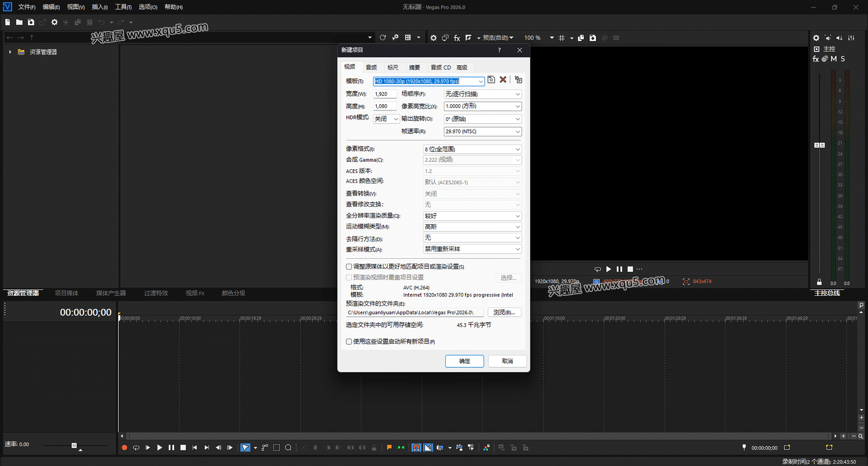Open master bus settings gear icon
The height and width of the screenshot is (466, 868).
tap(816, 38)
